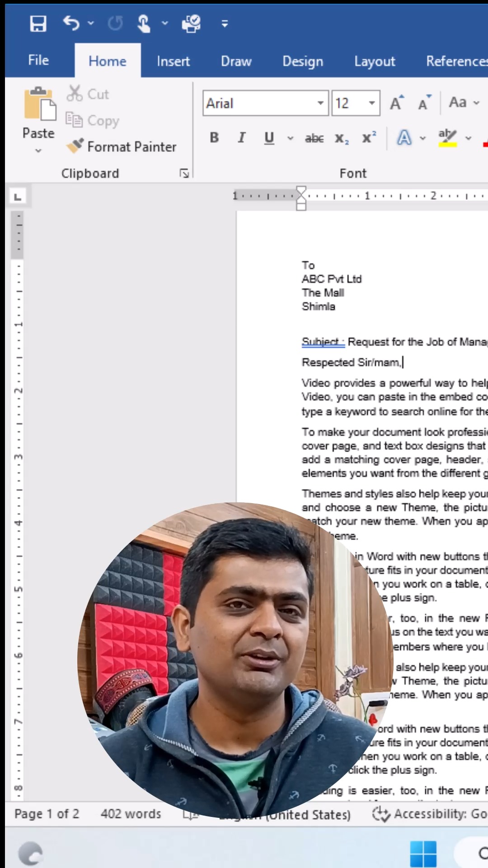Toggle Strikethrough formatting

(x=314, y=138)
